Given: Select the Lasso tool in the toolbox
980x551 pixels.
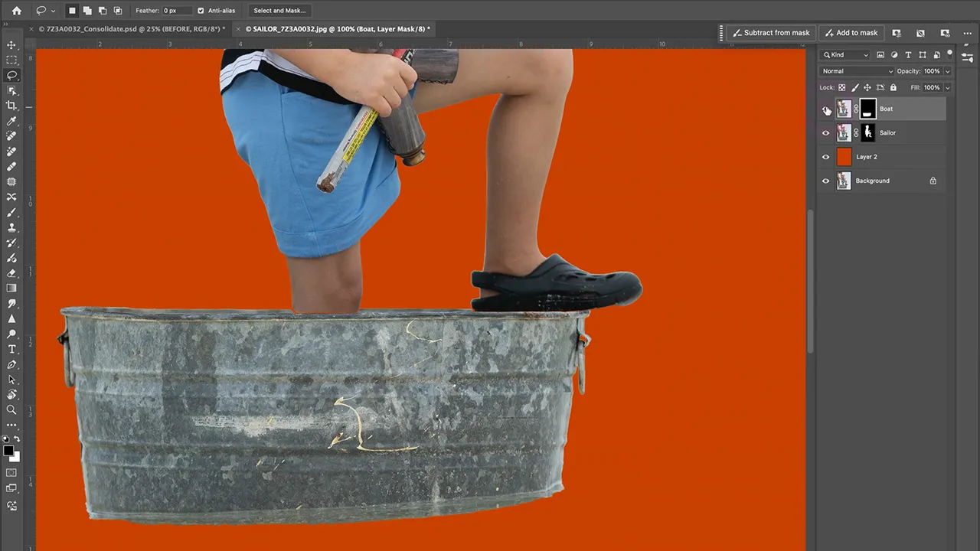Looking at the screenshot, I should pyautogui.click(x=11, y=76).
